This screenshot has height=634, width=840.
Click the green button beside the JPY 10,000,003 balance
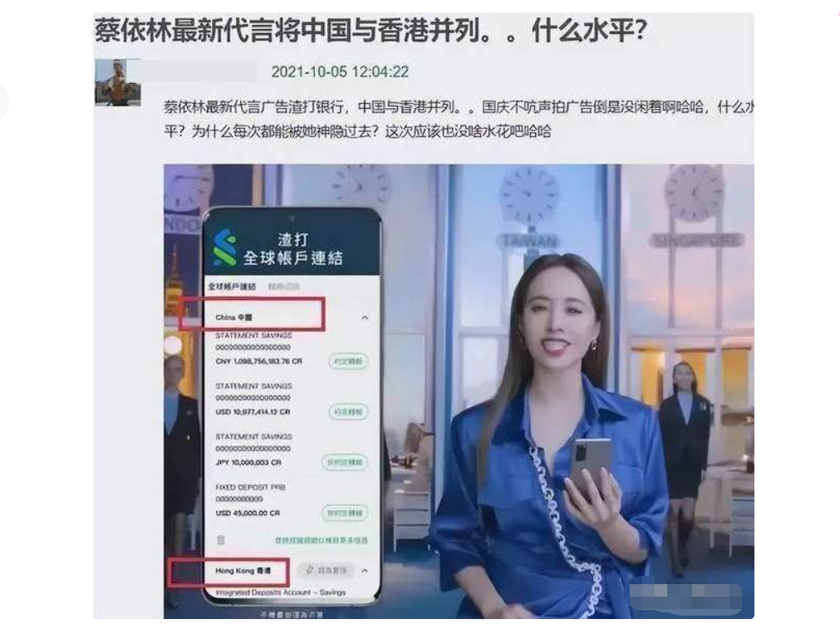[345, 463]
